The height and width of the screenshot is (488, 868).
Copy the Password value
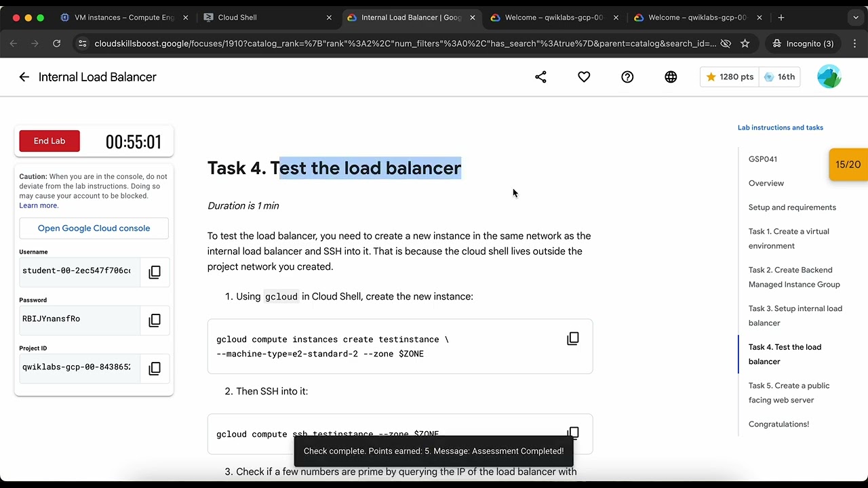(155, 320)
